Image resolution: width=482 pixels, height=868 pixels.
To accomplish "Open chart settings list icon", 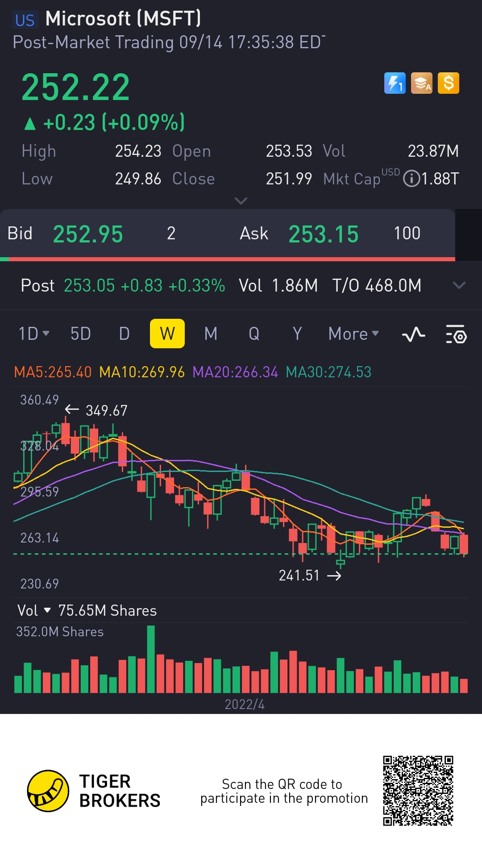I will [x=457, y=334].
